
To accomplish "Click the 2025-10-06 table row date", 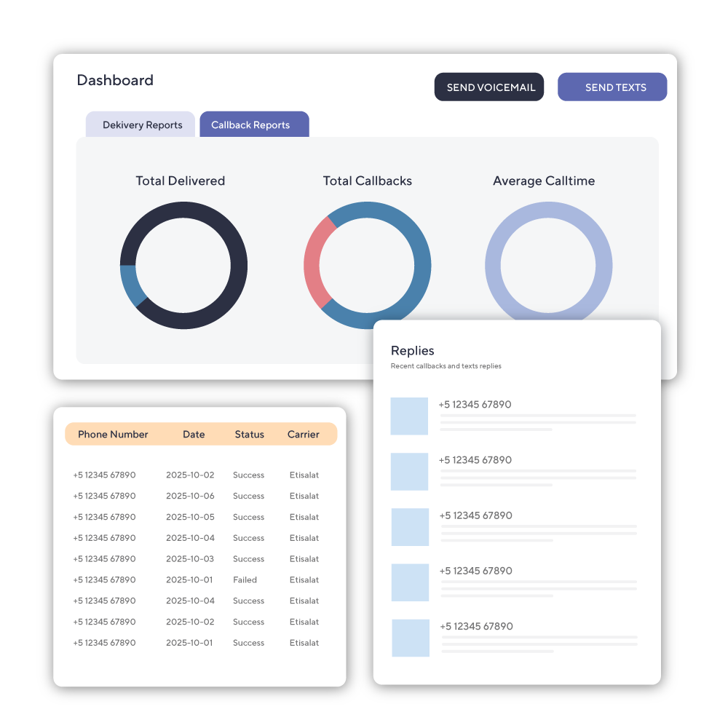I will [190, 496].
